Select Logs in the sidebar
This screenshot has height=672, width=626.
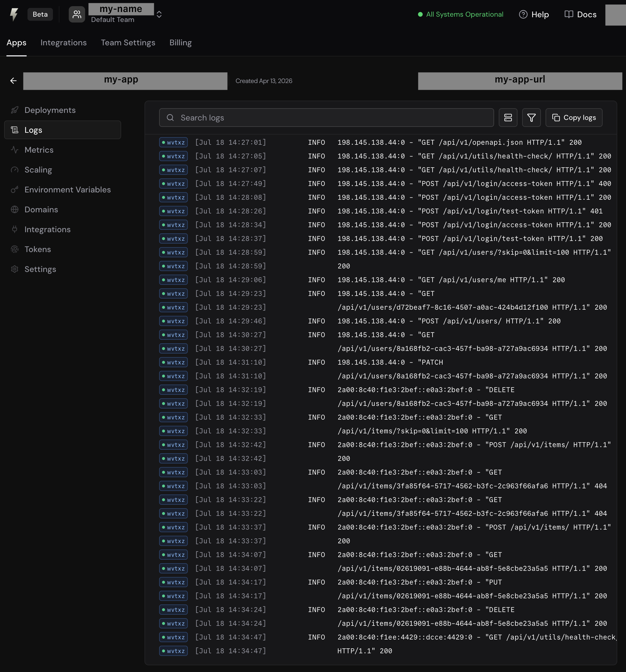[x=62, y=130]
